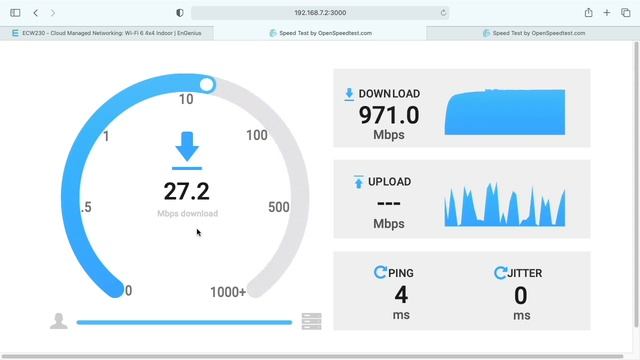Open the privacy shield icon
Image resolution: width=640 pixels, height=360 pixels.
(180, 13)
